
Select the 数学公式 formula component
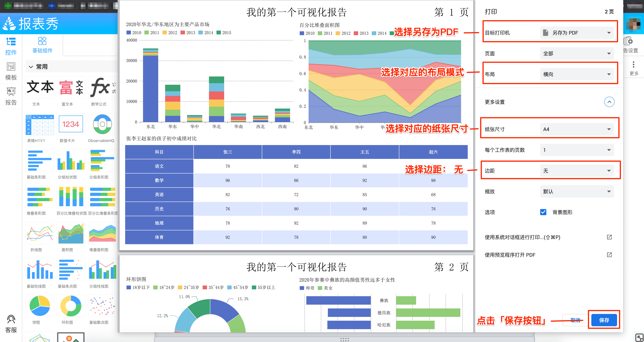point(102,87)
